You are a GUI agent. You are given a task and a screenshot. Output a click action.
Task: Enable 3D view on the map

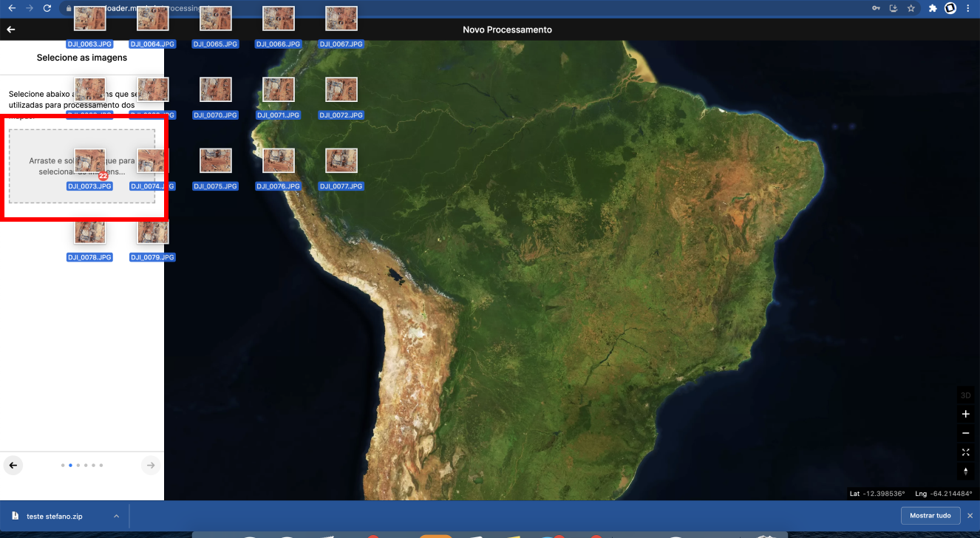pos(965,395)
